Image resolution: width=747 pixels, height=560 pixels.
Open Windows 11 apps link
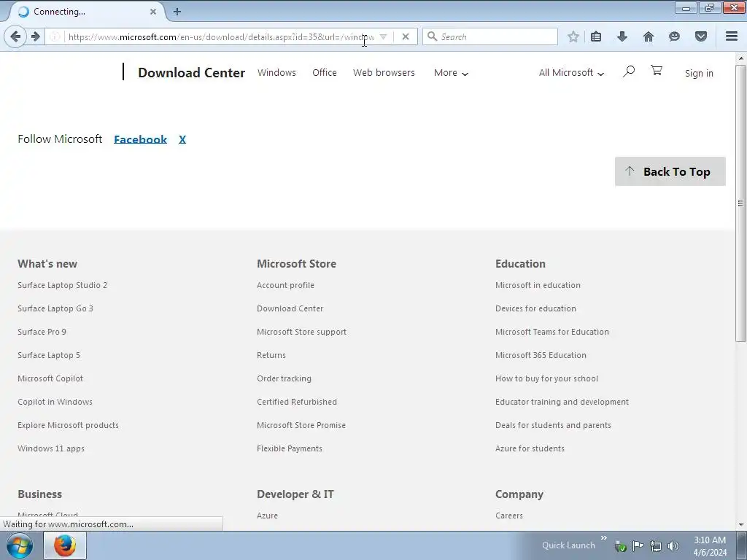pos(51,448)
